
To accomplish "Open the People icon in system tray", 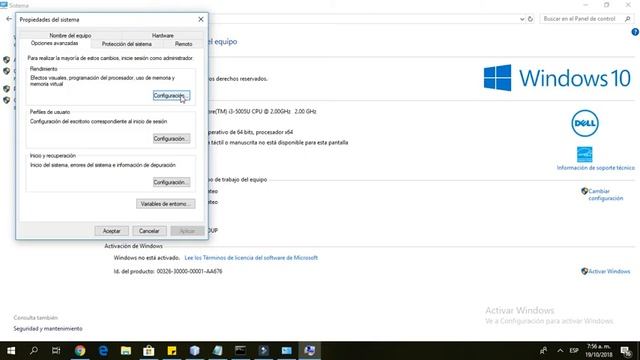I will tap(543, 351).
